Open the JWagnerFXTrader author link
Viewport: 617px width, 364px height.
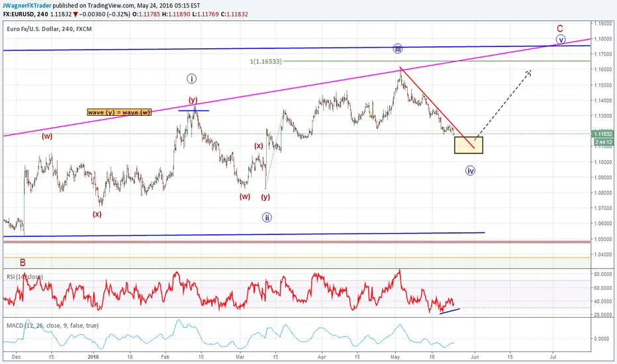pos(27,5)
